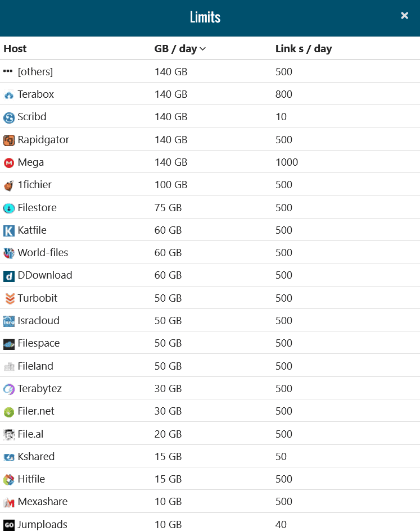420x532 pixels.
Task: Click the [others] ellipsis icon
Action: point(8,71)
